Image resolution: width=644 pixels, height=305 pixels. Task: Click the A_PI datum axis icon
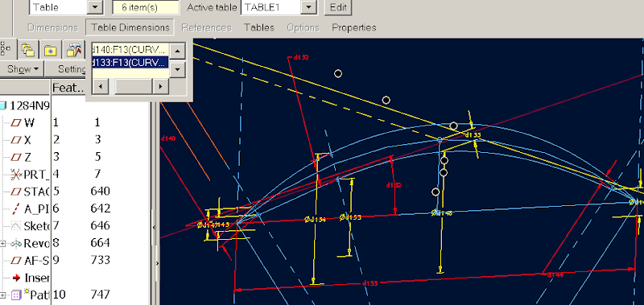coord(16,208)
